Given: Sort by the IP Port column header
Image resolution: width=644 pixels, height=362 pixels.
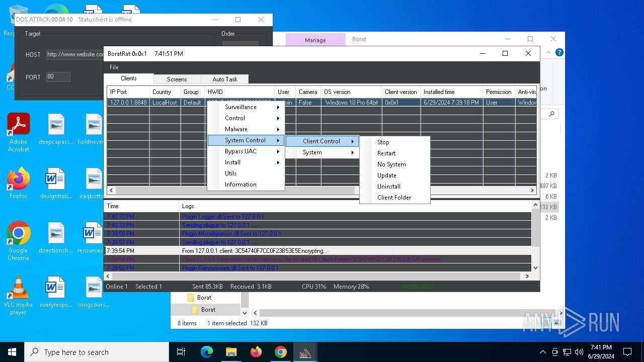Looking at the screenshot, I should [128, 92].
